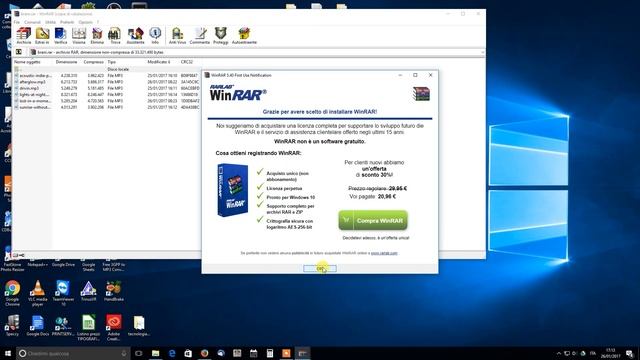Sort by the Compresso column header

tap(93, 62)
